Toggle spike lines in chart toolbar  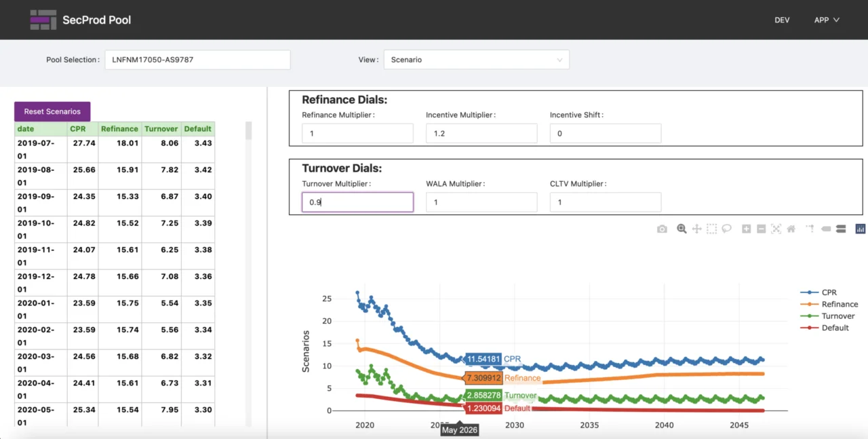tap(810, 229)
